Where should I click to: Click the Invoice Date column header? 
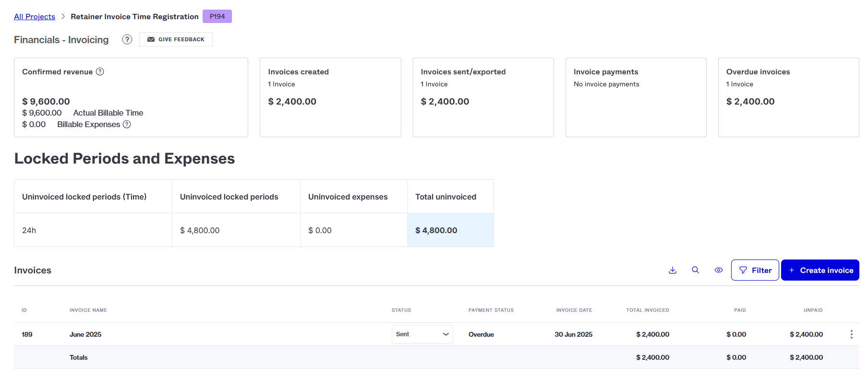pos(574,310)
